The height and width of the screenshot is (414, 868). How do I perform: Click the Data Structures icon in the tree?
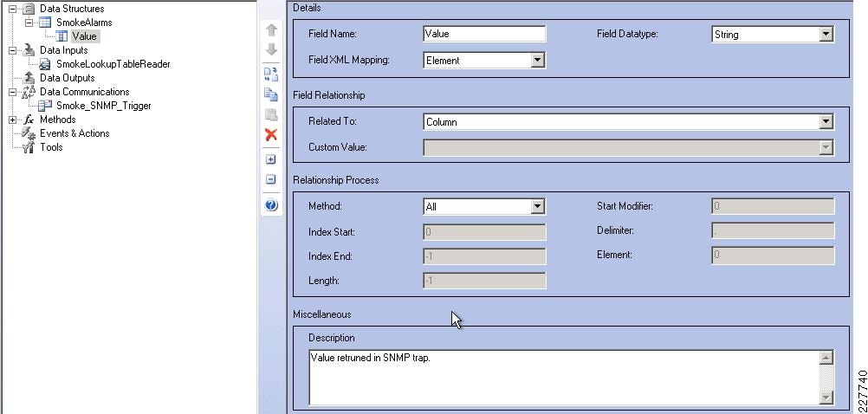coord(29,9)
